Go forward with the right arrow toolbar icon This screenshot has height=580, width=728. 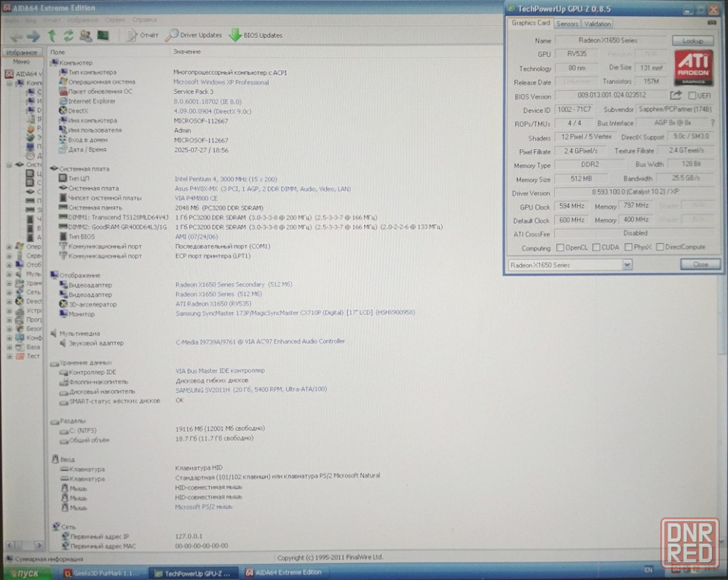[33, 36]
